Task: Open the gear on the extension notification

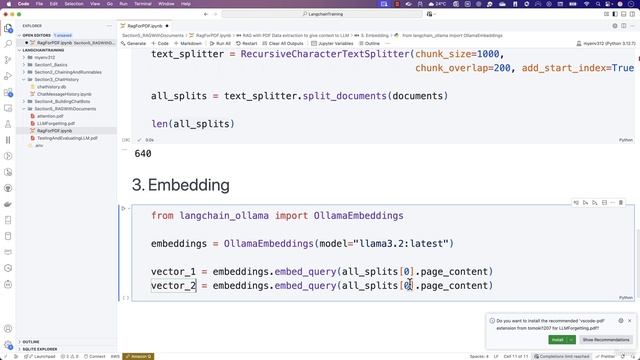Action: tap(621, 321)
